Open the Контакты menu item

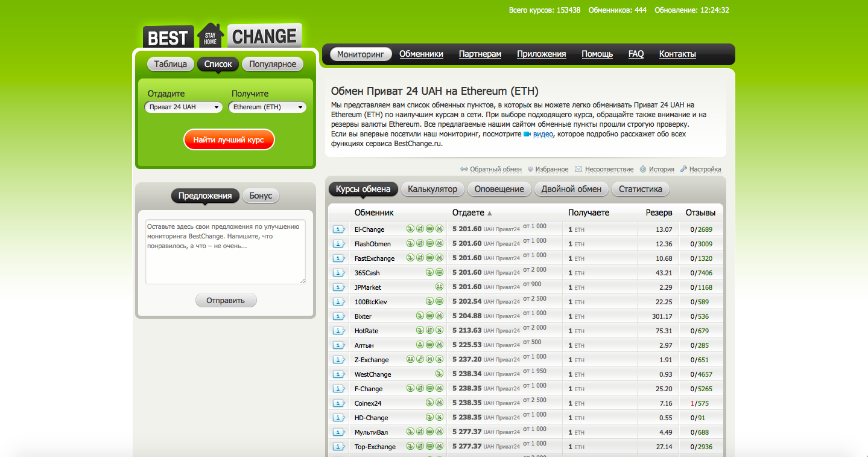677,54
